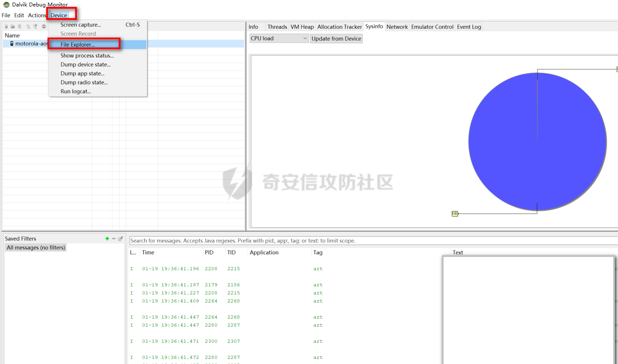Click the logcat message search field
The width and height of the screenshot is (618, 364).
coord(374,241)
